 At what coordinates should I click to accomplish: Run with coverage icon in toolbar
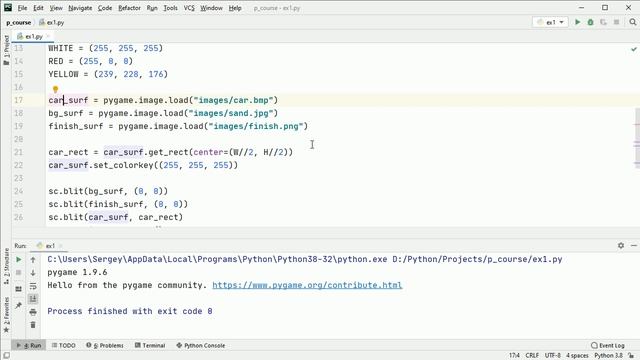click(x=603, y=22)
